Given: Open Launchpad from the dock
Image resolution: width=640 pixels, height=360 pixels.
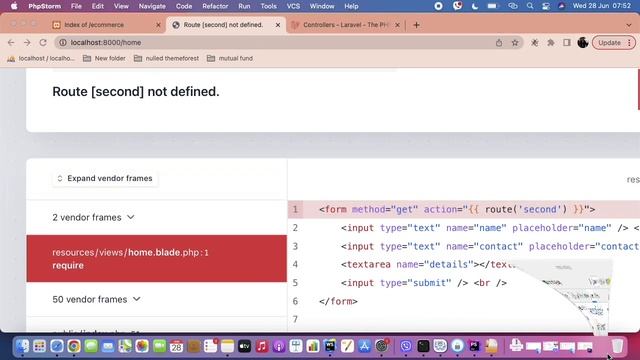Looking at the screenshot, I should coord(40,346).
